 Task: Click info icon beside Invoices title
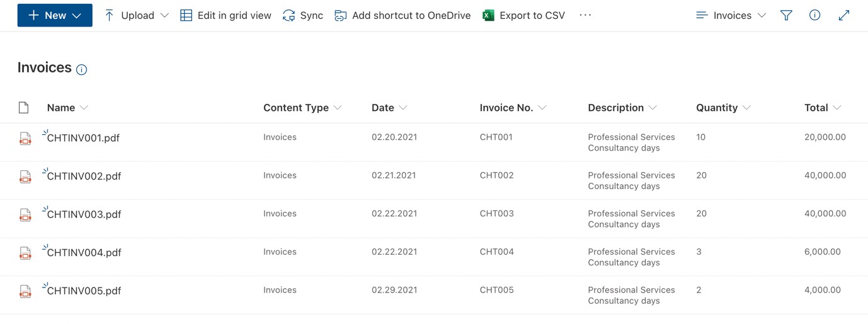[81, 69]
